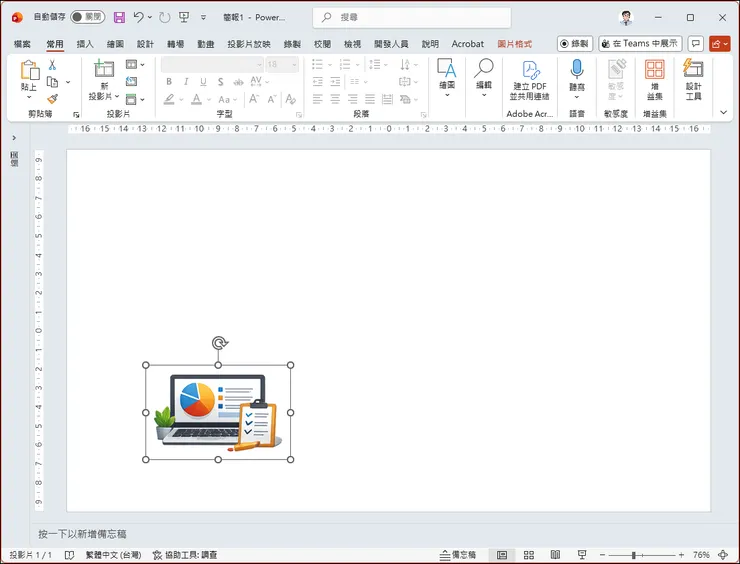Toggle the Notes pane in status bar
740x564 pixels.
458,555
